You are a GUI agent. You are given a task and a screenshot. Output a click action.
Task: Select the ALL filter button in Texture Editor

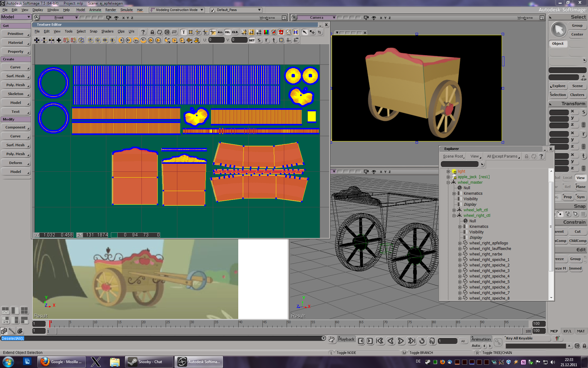click(220, 32)
